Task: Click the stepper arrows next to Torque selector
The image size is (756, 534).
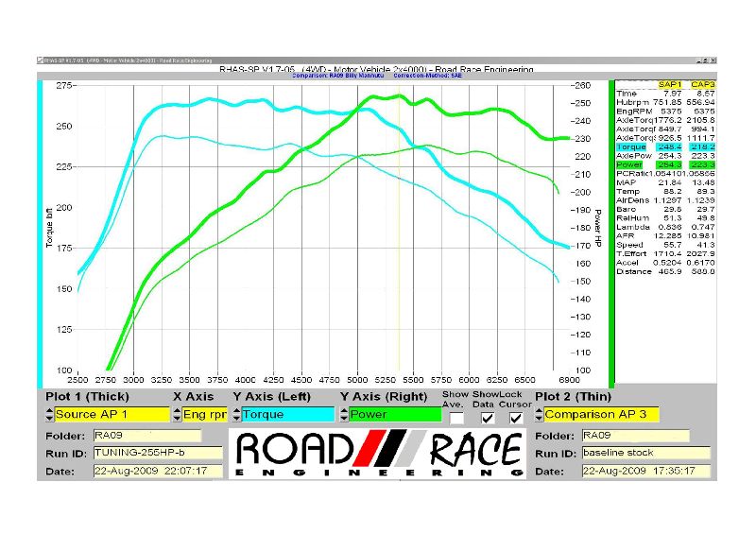Action: tap(236, 414)
